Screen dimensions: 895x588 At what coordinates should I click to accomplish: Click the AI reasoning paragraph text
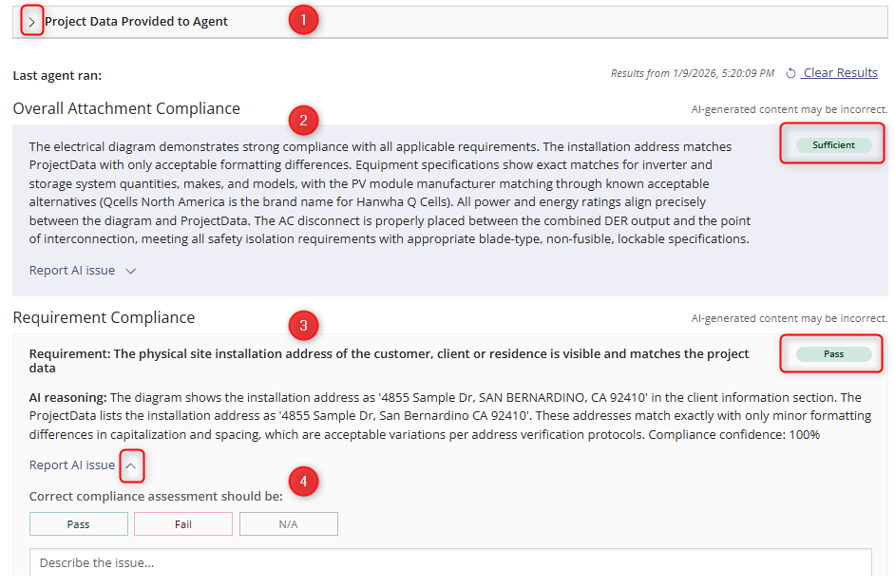[447, 415]
